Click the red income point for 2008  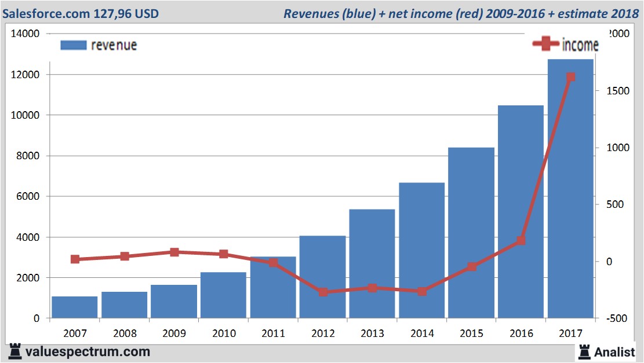tap(125, 256)
